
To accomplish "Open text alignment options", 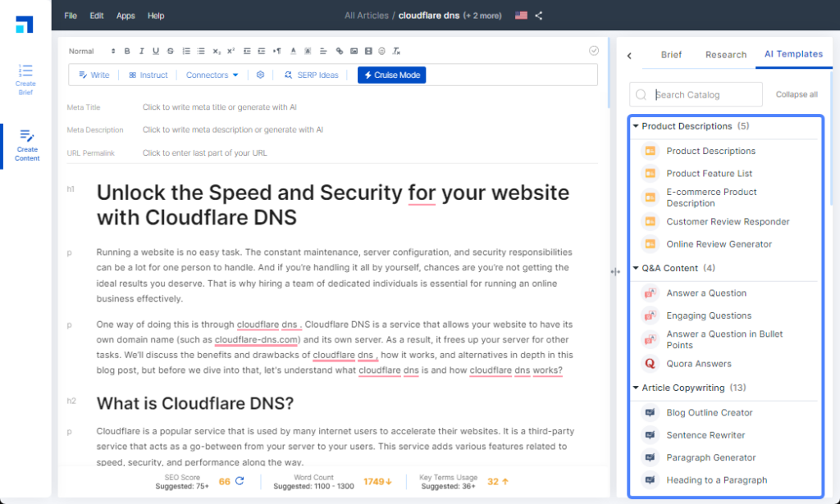I will point(323,52).
